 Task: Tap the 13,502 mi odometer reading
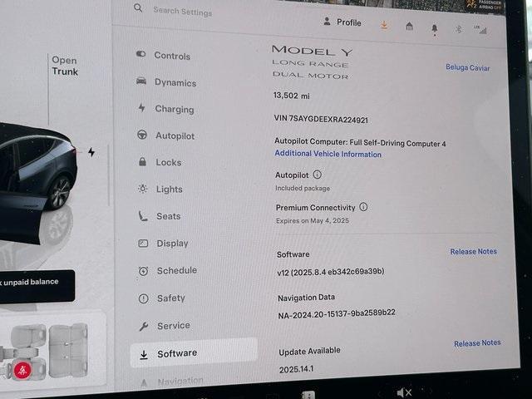tap(292, 96)
